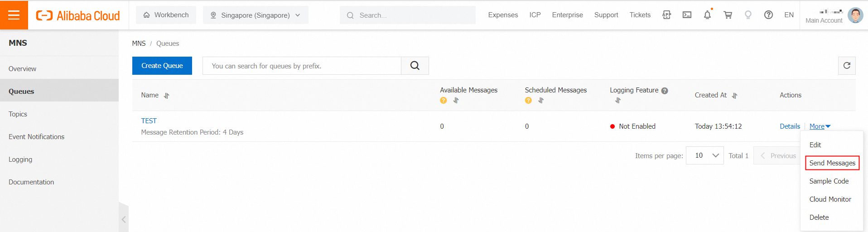Open the items per page dropdown
The height and width of the screenshot is (232, 868).
click(704, 155)
